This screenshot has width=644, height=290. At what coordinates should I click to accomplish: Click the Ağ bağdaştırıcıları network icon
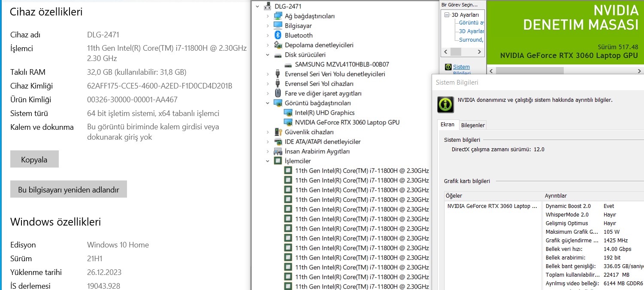[278, 16]
